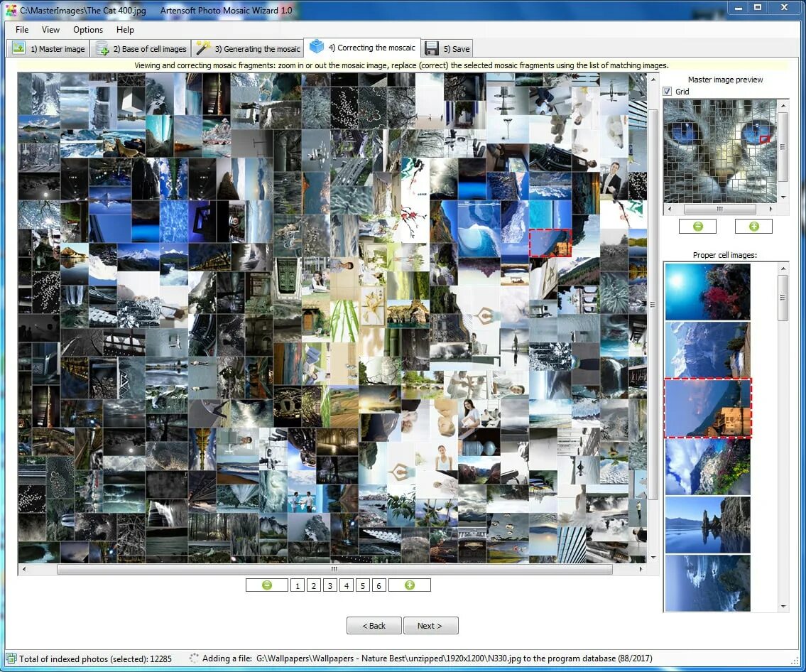The image size is (806, 672).
Task: Choose the flowered hillside cell image
Action: click(x=707, y=466)
